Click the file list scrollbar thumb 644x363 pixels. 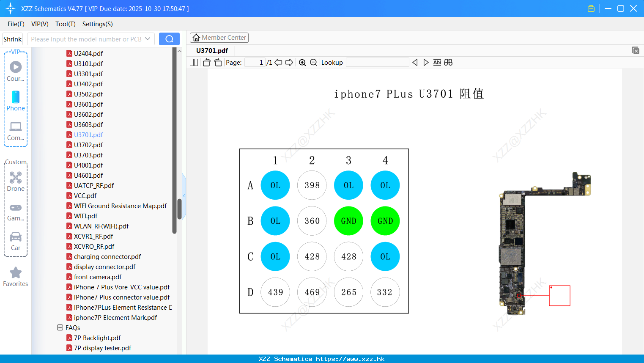(179, 209)
